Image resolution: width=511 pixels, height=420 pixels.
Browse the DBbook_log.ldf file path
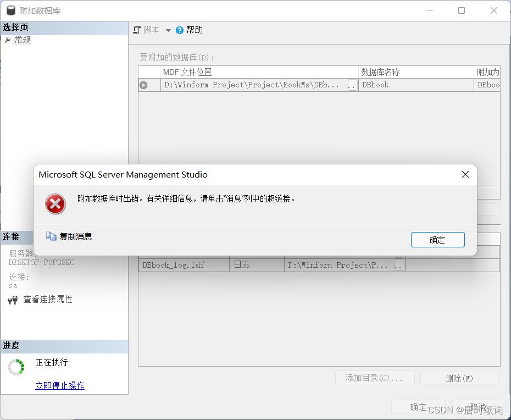coord(399,265)
